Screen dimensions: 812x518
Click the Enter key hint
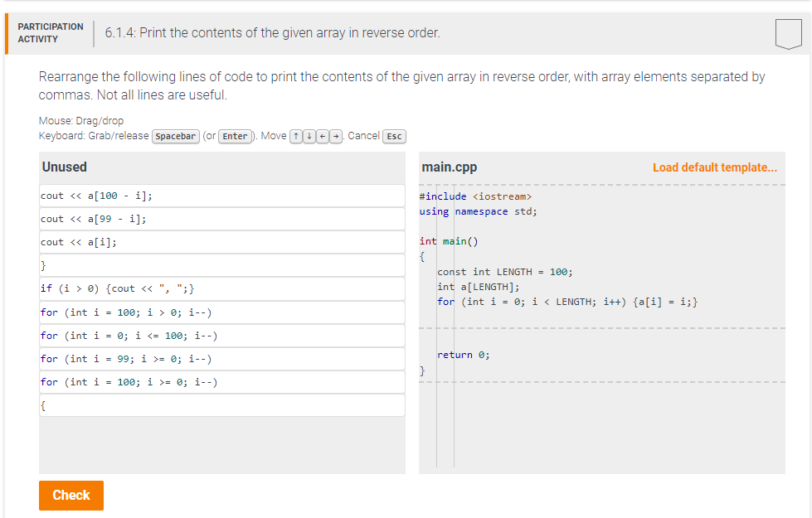tap(235, 137)
